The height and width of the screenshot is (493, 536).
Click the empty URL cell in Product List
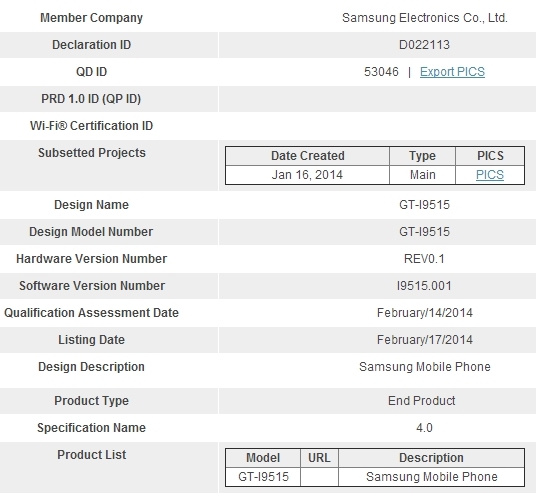319,477
